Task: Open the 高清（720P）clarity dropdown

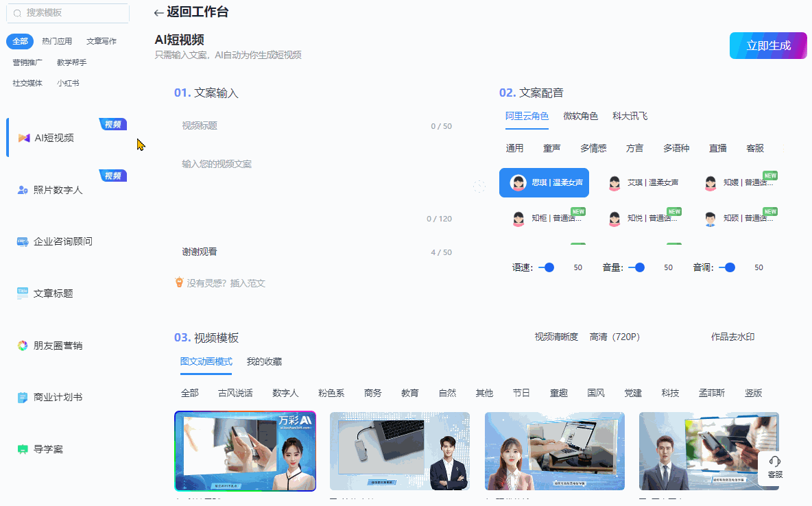Action: coord(615,337)
